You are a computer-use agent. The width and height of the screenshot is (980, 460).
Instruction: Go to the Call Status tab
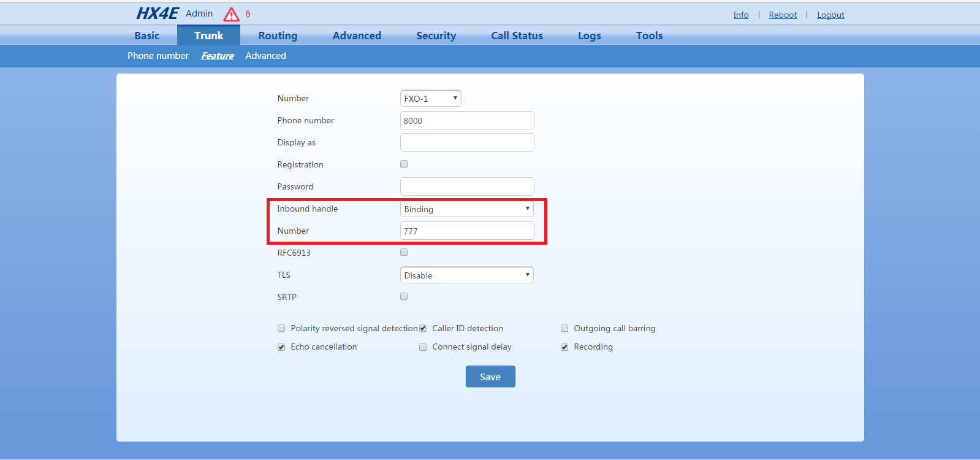point(517,36)
